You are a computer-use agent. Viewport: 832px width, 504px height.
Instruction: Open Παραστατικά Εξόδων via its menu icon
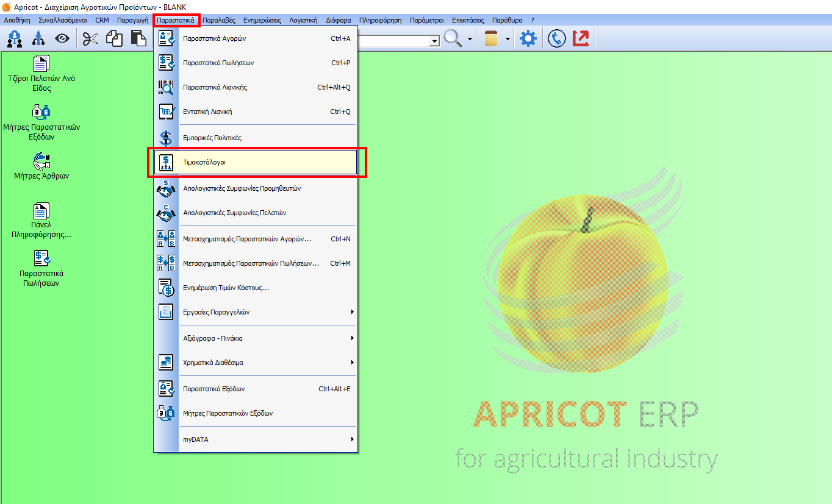(166, 389)
